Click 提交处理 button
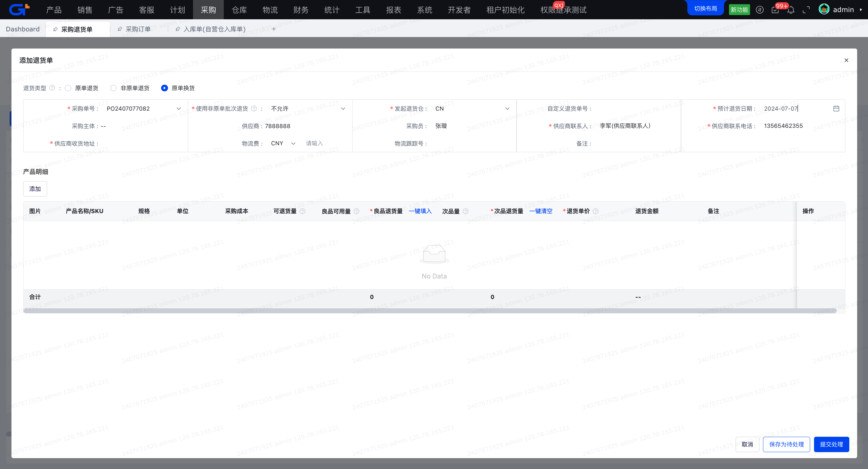Screen dimensions: 868x469 pyautogui.click(x=832, y=444)
